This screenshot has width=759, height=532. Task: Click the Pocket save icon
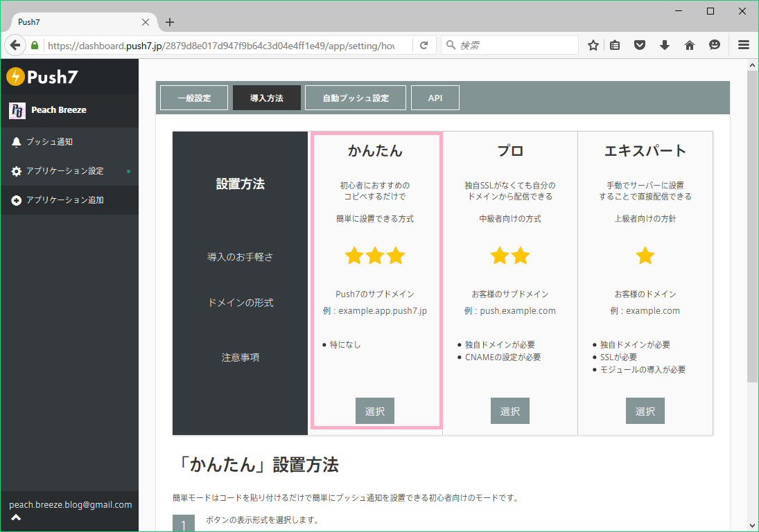click(640, 46)
